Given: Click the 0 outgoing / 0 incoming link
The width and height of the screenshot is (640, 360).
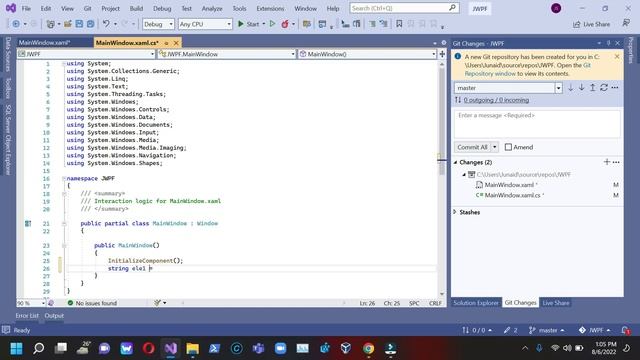Looking at the screenshot, I should click(x=496, y=100).
